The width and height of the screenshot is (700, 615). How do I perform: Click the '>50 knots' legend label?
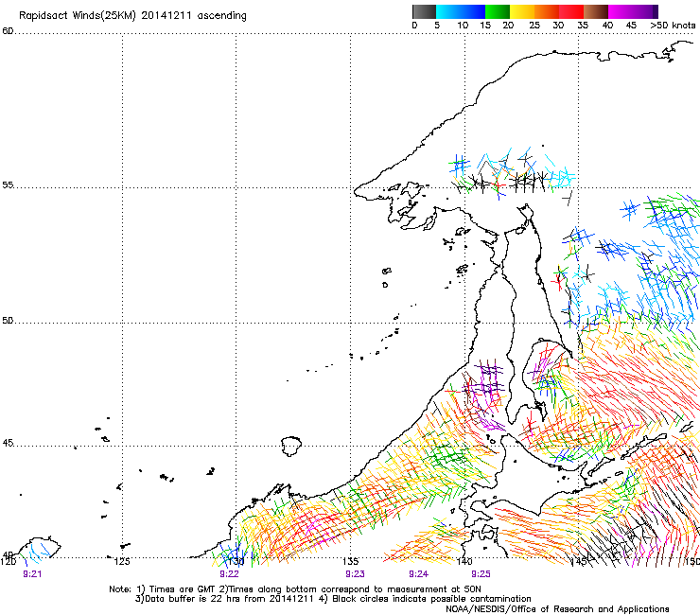(673, 26)
